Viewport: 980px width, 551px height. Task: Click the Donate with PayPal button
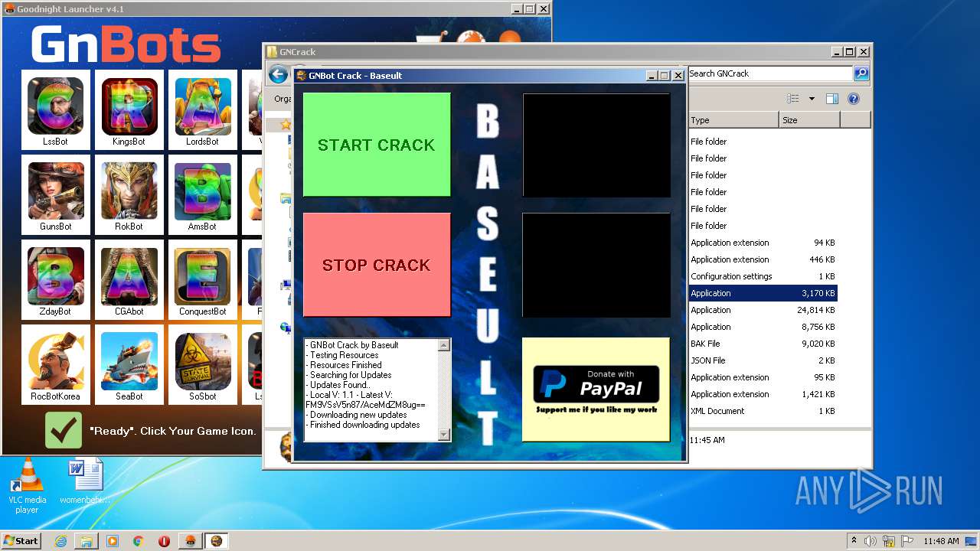point(596,390)
